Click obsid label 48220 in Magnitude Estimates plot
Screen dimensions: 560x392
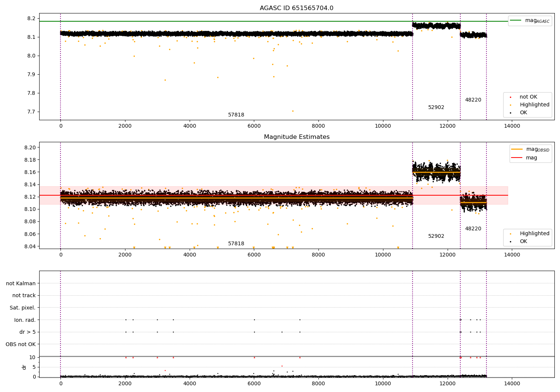click(473, 229)
